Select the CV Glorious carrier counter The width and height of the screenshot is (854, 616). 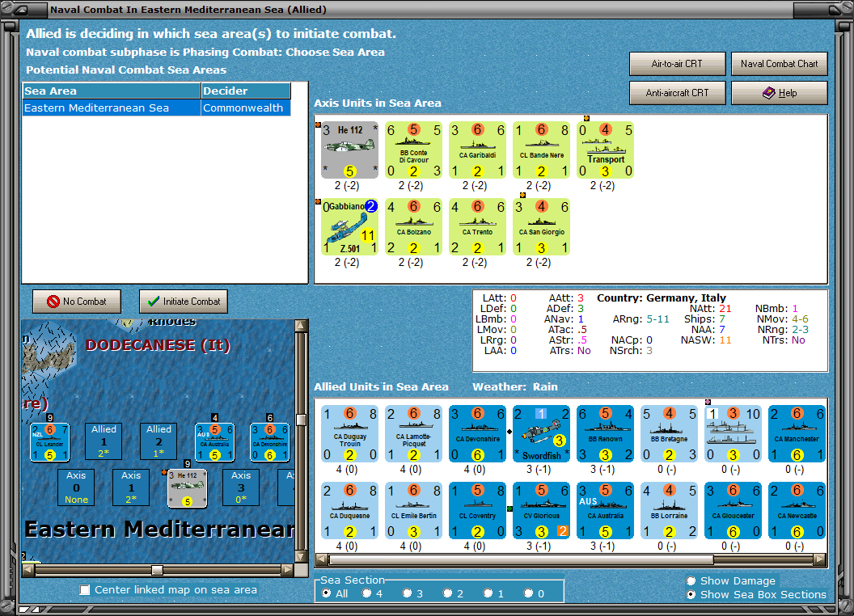[541, 510]
